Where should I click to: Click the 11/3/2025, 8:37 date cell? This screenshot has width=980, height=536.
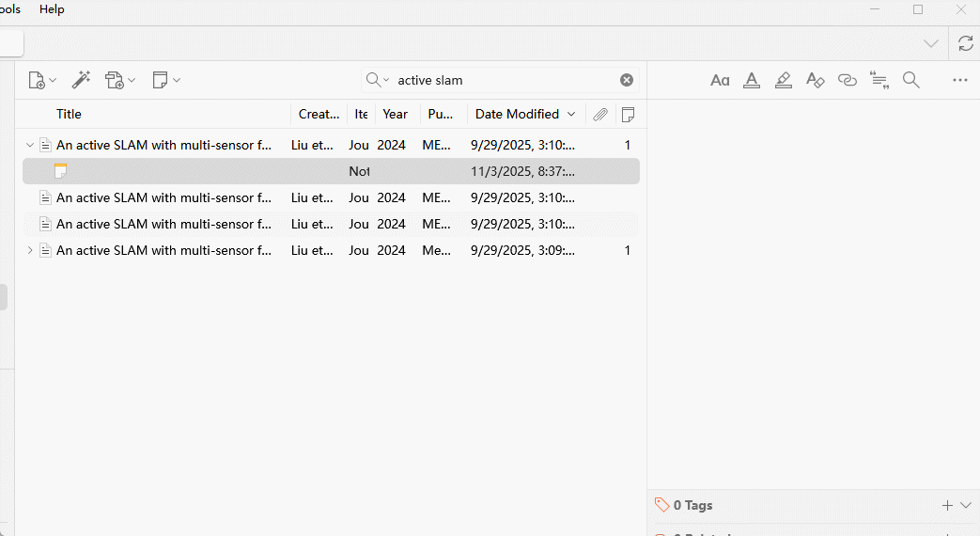tap(522, 171)
